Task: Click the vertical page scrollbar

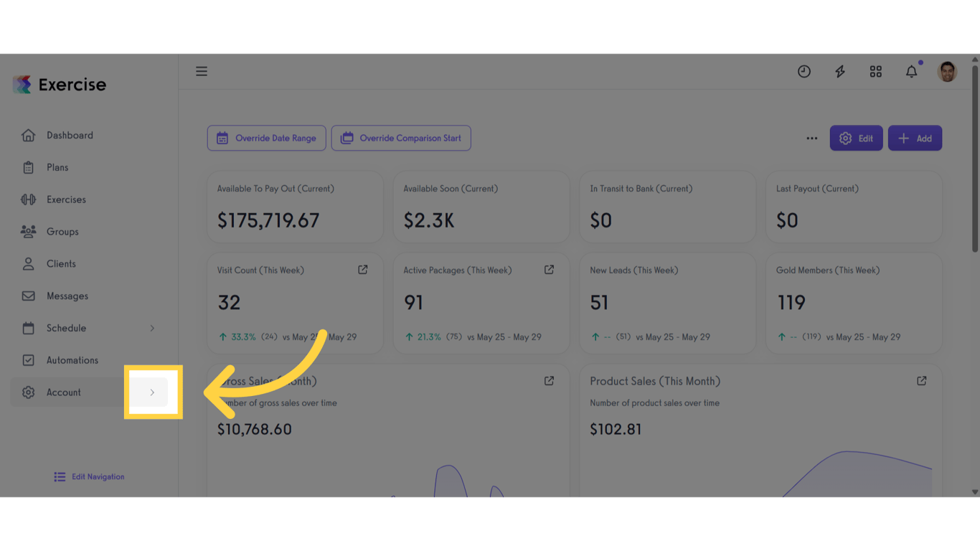Action: 974,159
